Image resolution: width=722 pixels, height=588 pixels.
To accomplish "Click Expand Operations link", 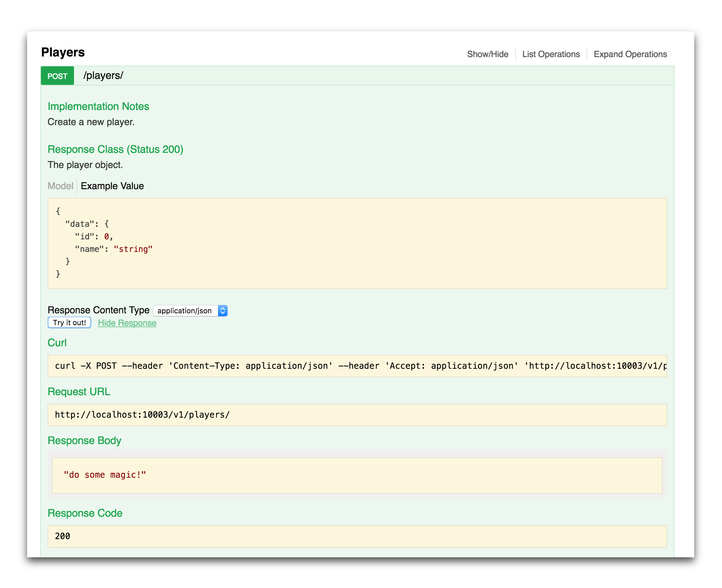I will [630, 54].
